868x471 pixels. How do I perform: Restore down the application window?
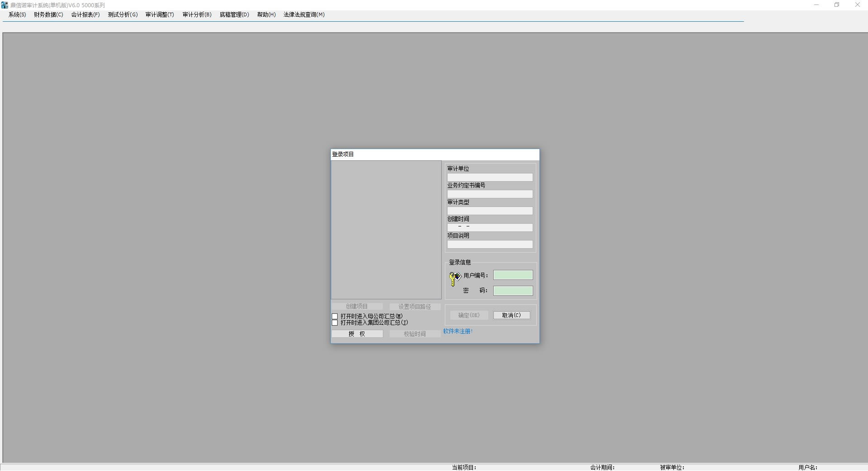tap(837, 5)
